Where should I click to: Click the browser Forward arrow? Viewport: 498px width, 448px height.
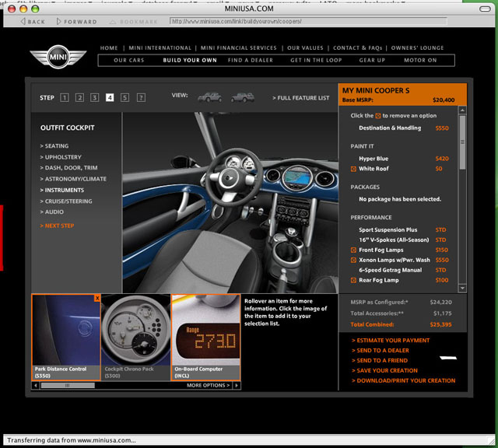click(x=76, y=22)
